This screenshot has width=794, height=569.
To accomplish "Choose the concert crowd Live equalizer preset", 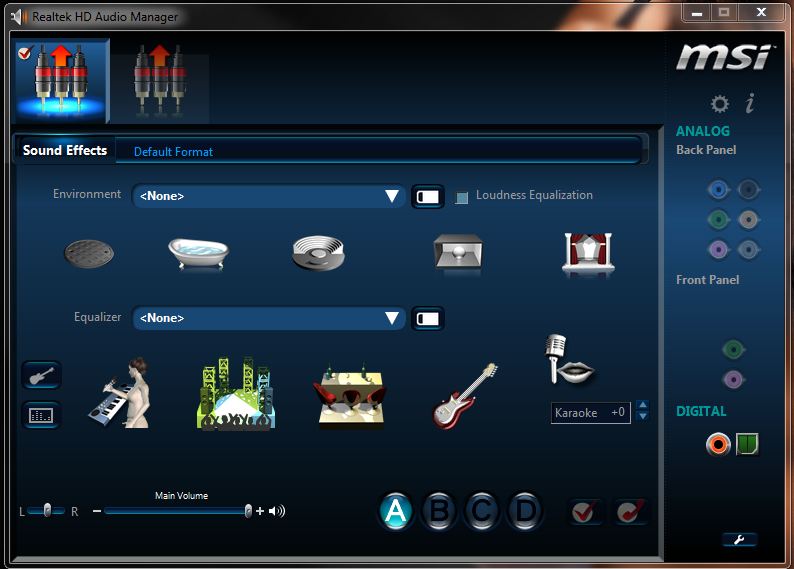I will point(236,394).
